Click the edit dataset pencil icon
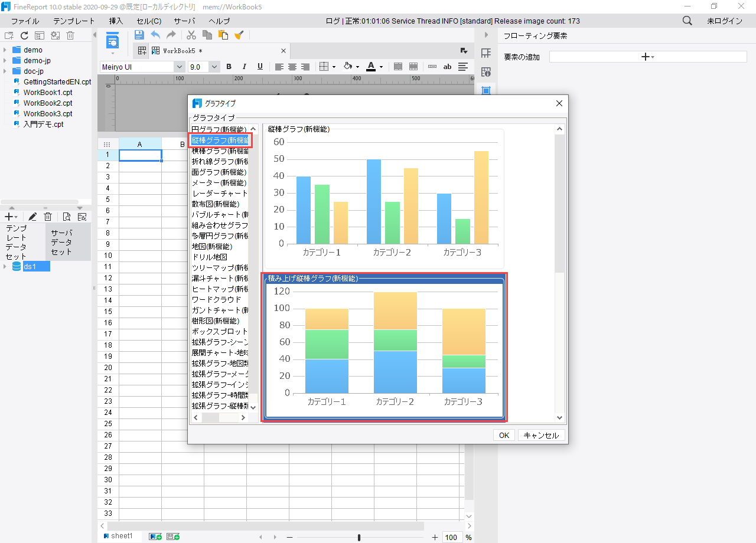The image size is (756, 543). tap(33, 217)
